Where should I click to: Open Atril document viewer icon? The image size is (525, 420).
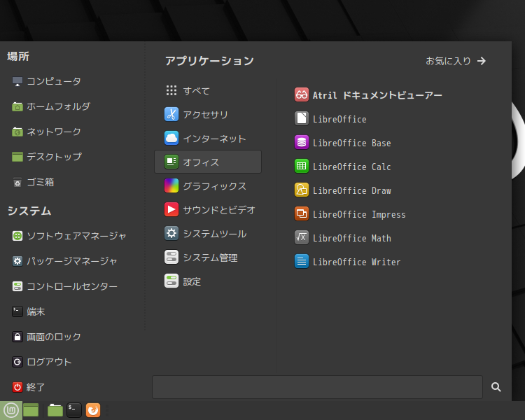click(x=301, y=94)
